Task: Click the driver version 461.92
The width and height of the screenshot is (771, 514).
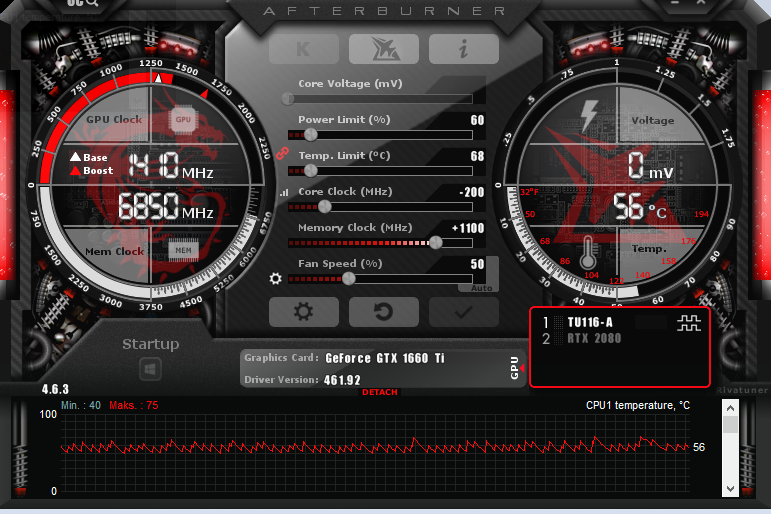Action: coord(342,380)
